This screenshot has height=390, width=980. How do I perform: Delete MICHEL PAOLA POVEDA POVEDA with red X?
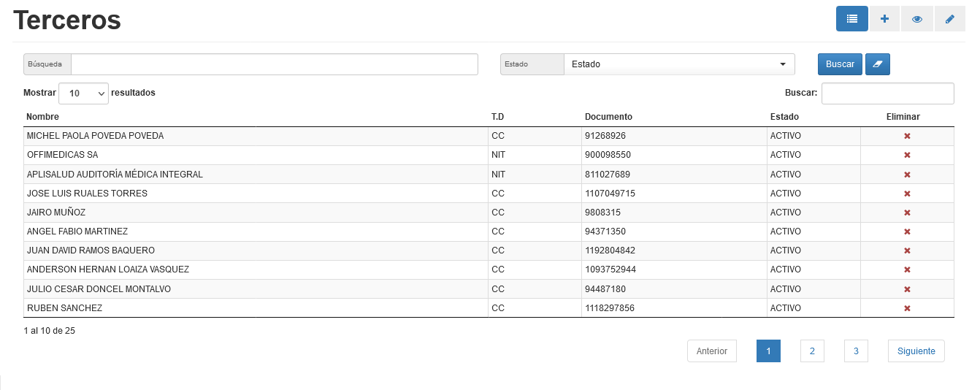click(907, 136)
